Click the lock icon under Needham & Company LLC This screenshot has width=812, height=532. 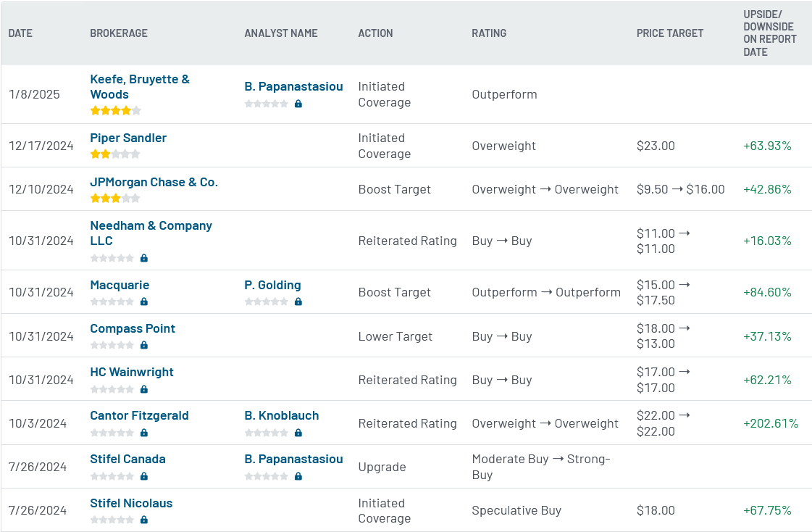click(144, 258)
